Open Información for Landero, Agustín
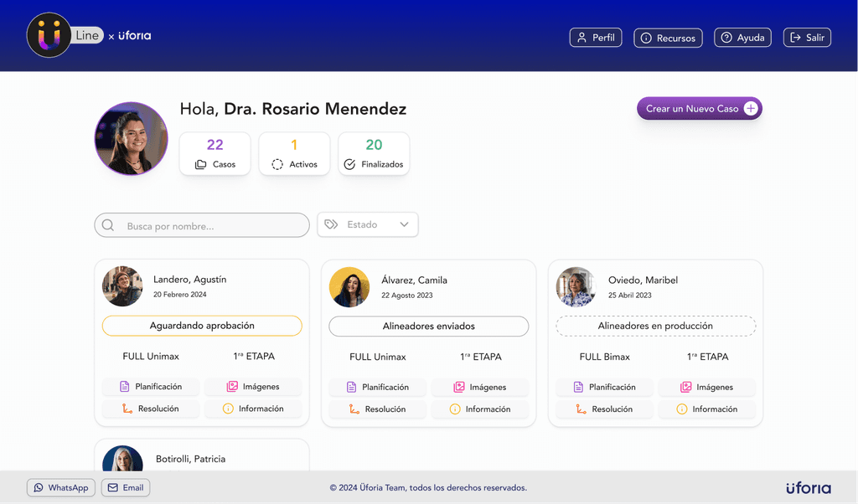 pos(253,409)
